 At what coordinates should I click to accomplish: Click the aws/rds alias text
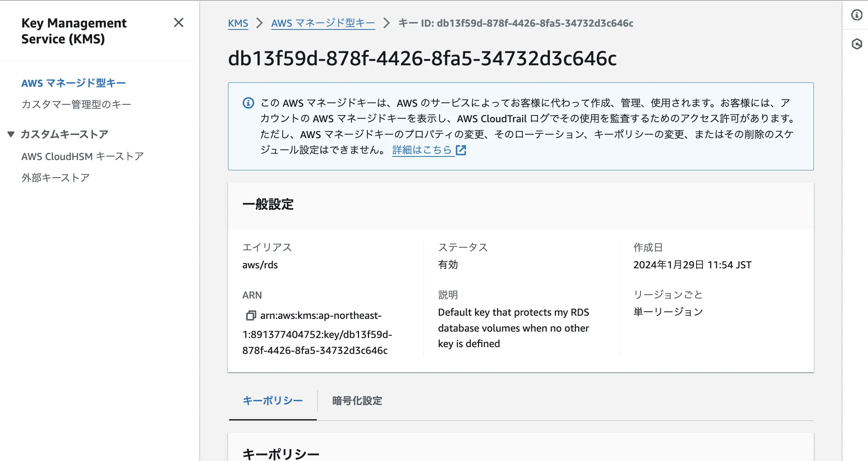pyautogui.click(x=260, y=264)
